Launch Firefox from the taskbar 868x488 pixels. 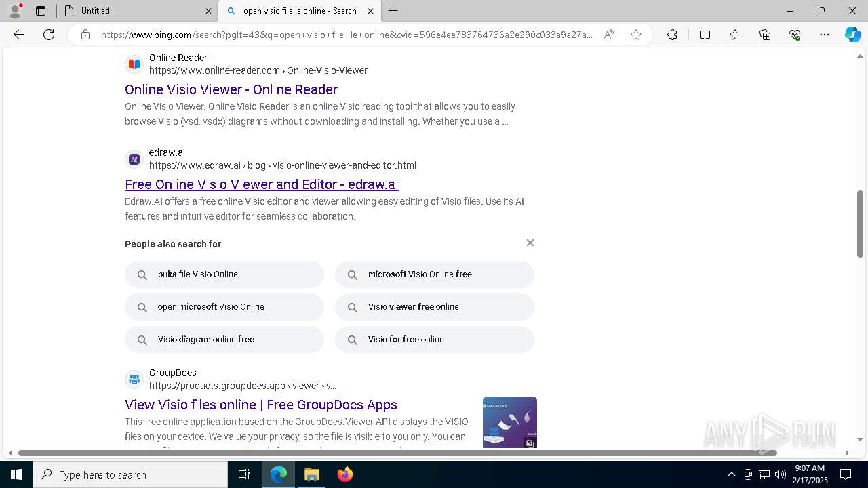(x=344, y=474)
